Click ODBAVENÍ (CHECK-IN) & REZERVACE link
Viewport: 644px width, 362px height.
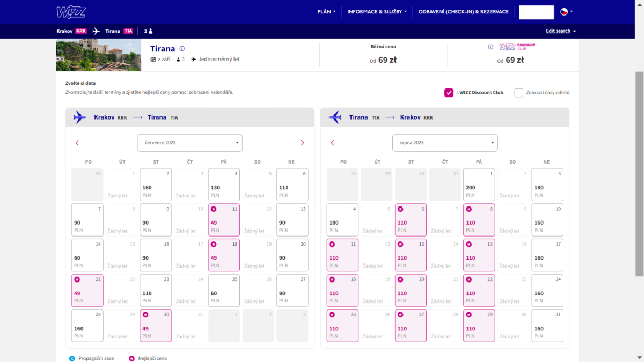coord(463,11)
